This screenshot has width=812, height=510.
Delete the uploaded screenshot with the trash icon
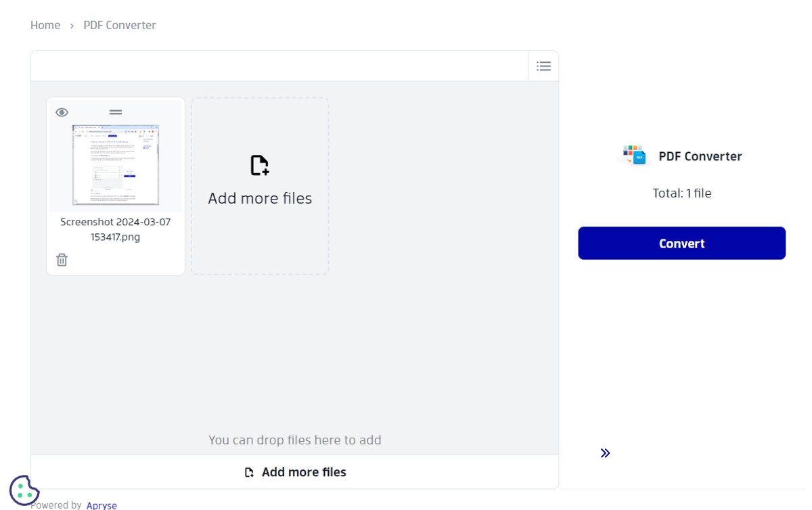[62, 259]
